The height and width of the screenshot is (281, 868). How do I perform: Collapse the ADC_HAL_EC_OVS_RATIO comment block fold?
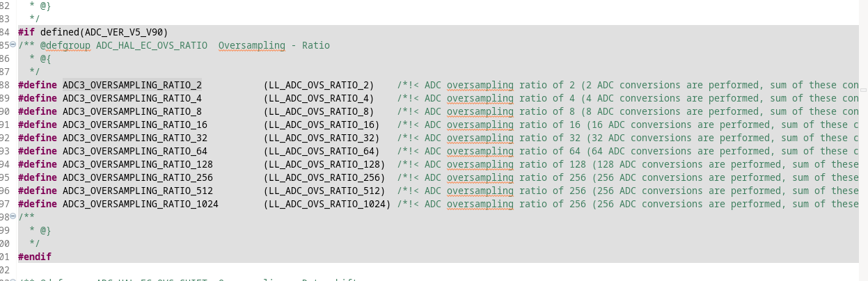(x=13, y=45)
